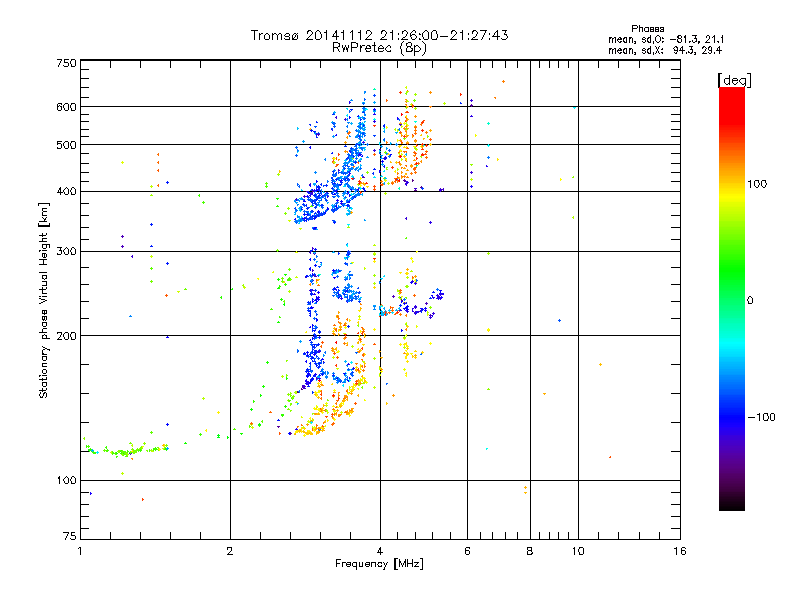
Task: Click the x-axis '4' frequency label
Action: [x=380, y=551]
